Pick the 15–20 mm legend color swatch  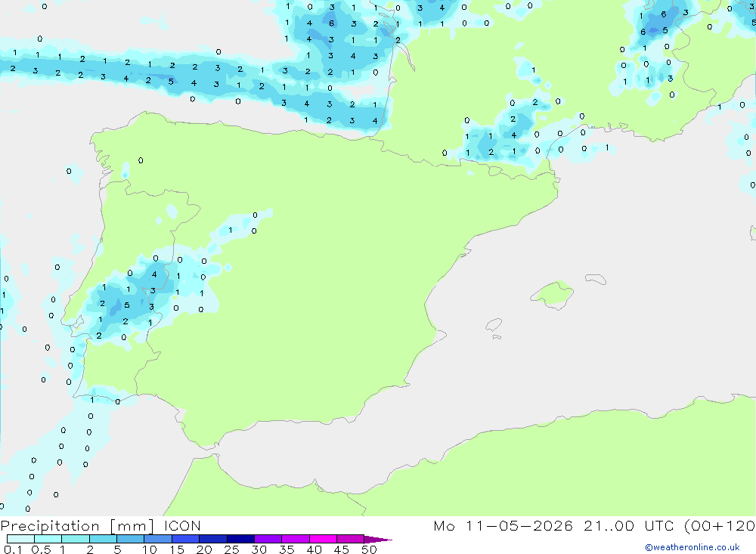tap(186, 539)
